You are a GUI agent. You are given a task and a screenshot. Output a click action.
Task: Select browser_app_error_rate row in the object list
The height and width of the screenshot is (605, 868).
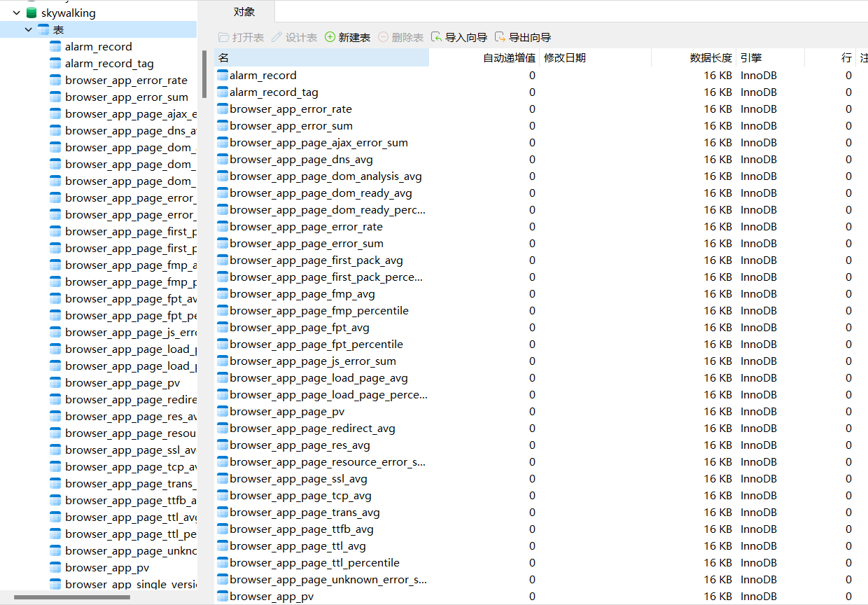coord(290,109)
